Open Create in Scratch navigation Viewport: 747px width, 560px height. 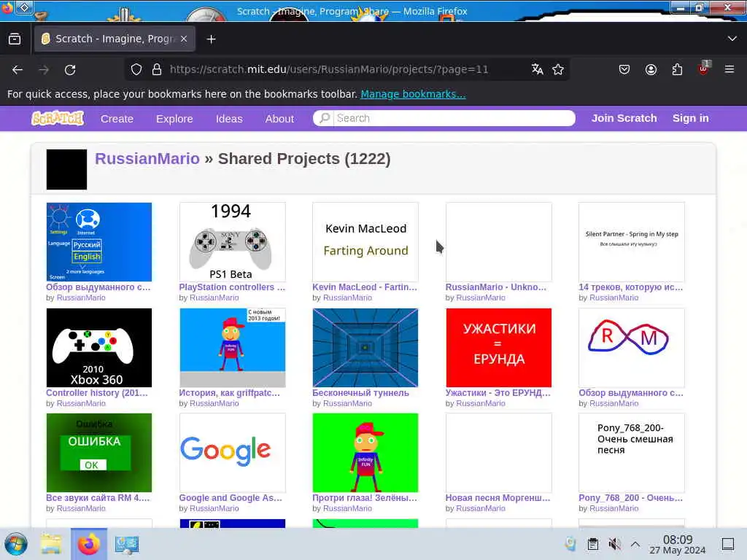click(117, 119)
